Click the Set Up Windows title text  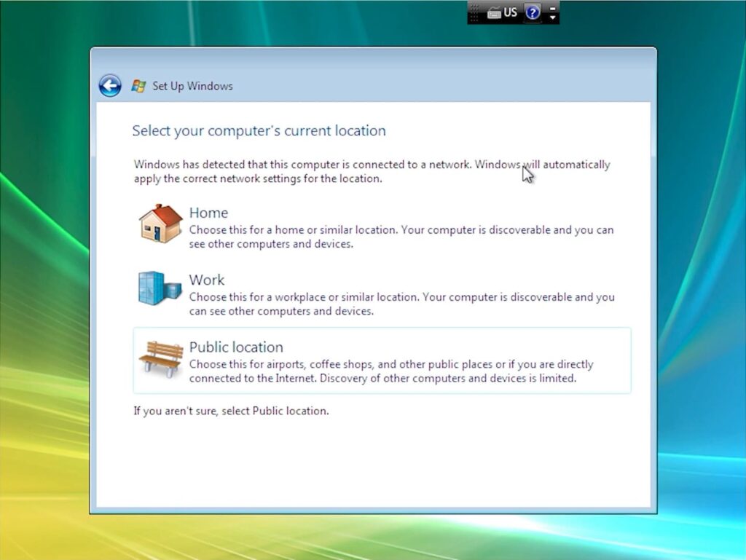tap(192, 86)
